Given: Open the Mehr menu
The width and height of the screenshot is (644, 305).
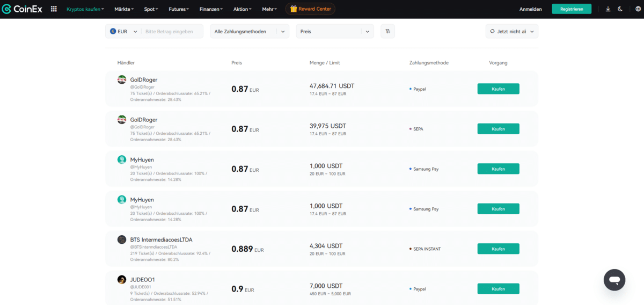Looking at the screenshot, I should click(269, 9).
